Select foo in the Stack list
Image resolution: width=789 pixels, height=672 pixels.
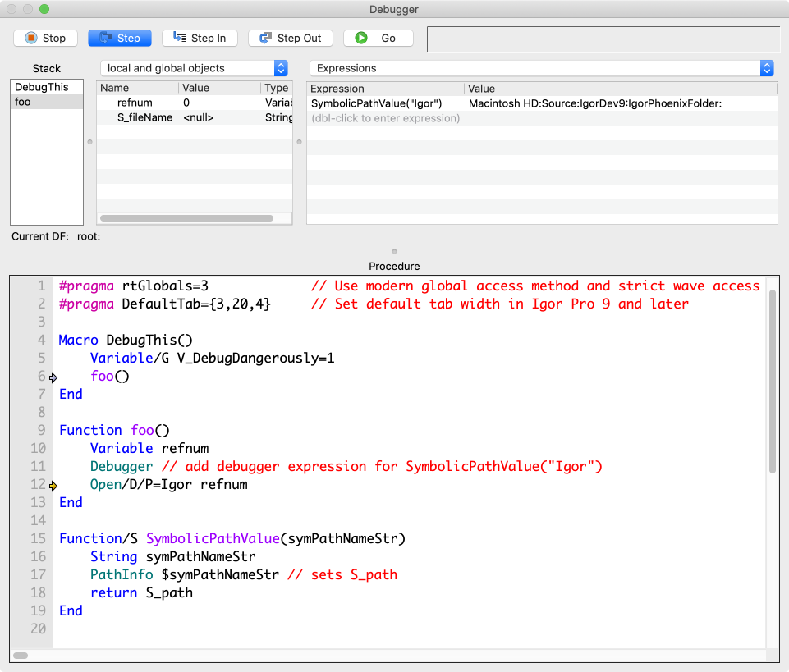click(x=46, y=102)
